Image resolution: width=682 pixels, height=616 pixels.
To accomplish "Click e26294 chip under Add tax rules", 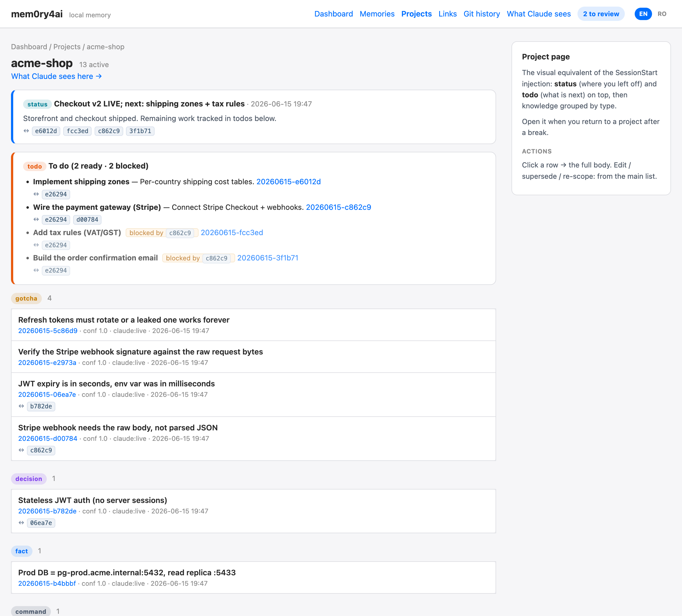I will tap(56, 245).
